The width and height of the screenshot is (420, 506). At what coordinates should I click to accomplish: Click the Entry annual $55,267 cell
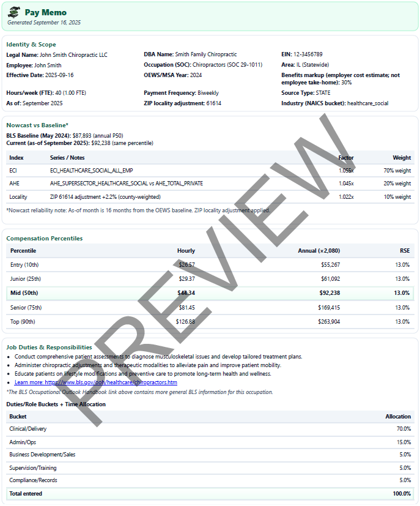330,265
